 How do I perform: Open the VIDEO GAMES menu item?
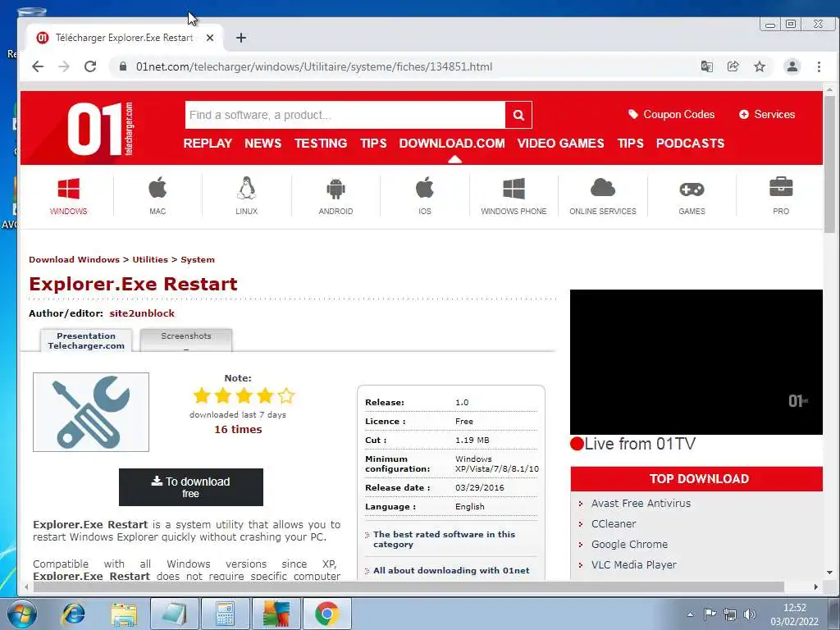point(560,143)
